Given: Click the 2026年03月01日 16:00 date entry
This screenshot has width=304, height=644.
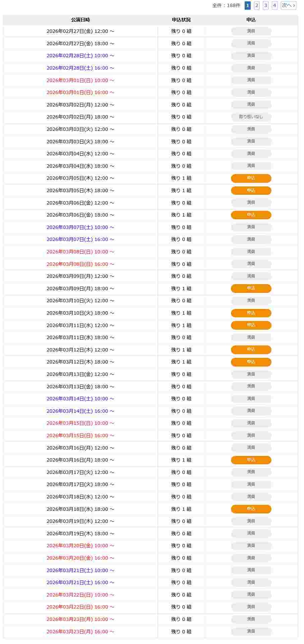Looking at the screenshot, I should tap(80, 92).
